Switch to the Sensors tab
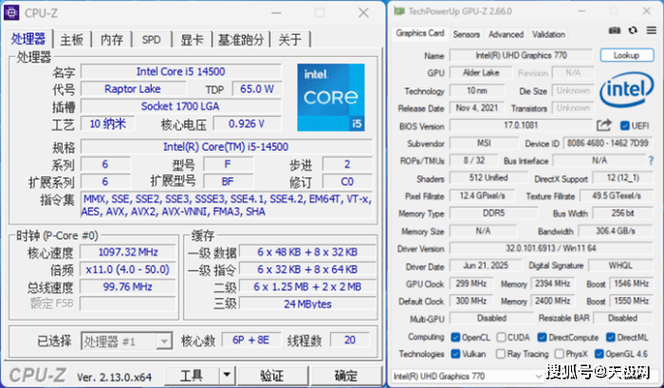This screenshot has width=664, height=388. 466,34
